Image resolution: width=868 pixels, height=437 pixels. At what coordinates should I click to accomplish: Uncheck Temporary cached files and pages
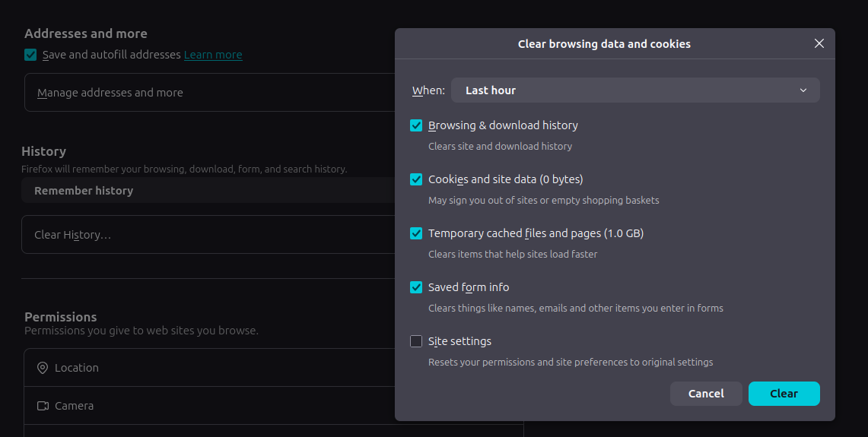click(x=416, y=233)
